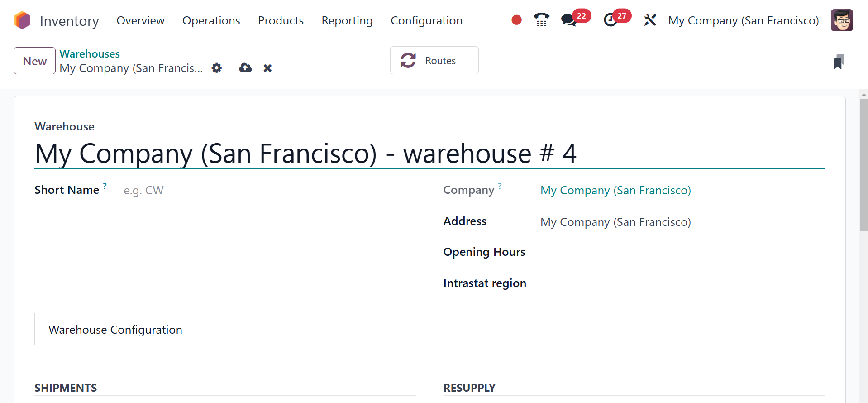Select the Warehouse Configuration tab
Viewport: 868px width, 403px height.
click(x=115, y=330)
